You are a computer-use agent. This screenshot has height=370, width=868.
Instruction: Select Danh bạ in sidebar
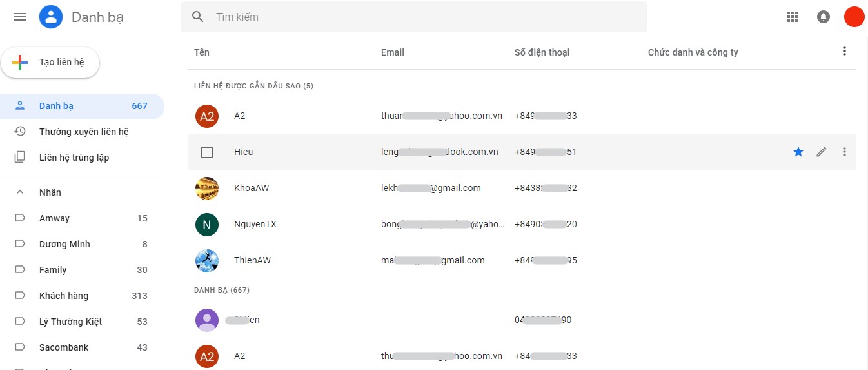[83, 106]
